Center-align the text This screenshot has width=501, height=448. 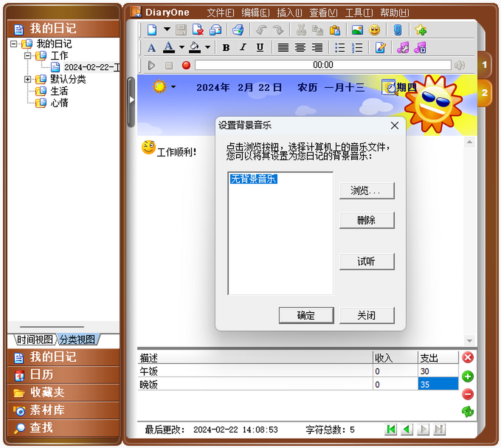pos(300,48)
